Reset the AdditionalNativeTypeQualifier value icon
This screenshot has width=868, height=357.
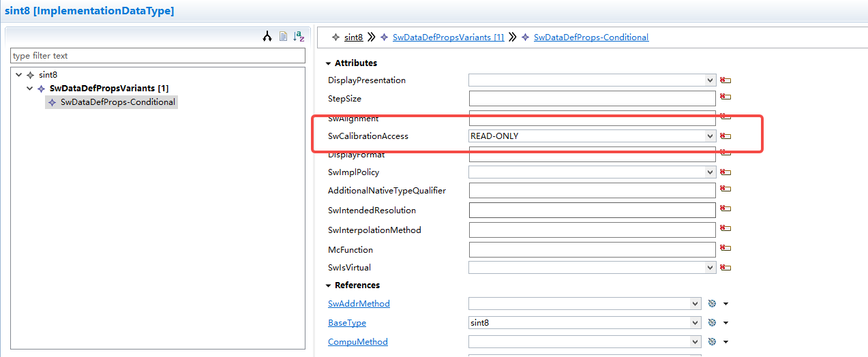tap(725, 189)
